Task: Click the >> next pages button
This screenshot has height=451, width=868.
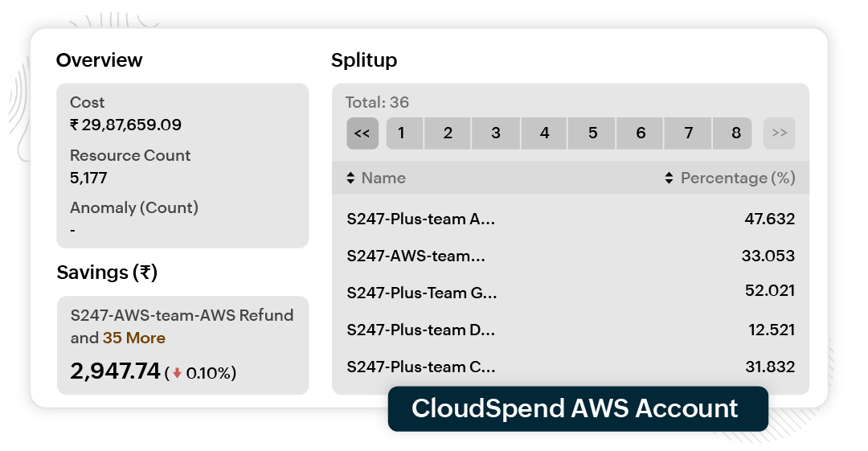Action: (779, 133)
